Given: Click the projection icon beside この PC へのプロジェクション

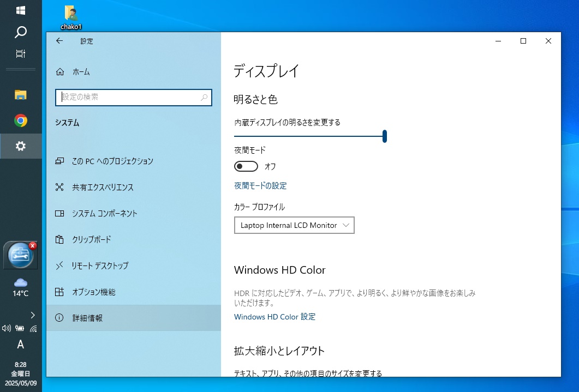Looking at the screenshot, I should click(59, 161).
